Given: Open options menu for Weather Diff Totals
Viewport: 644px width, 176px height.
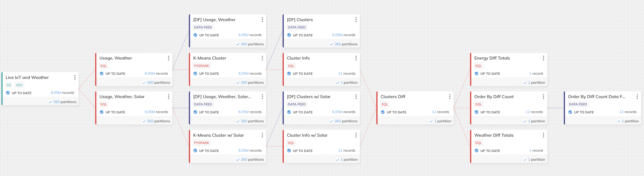Looking at the screenshot, I should click(543, 135).
